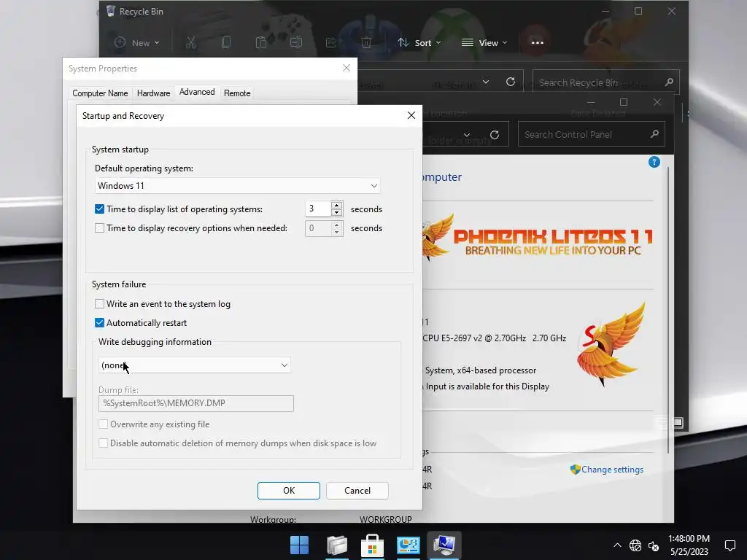
Task: Increase operating systems list time spinner
Action: pyautogui.click(x=337, y=205)
